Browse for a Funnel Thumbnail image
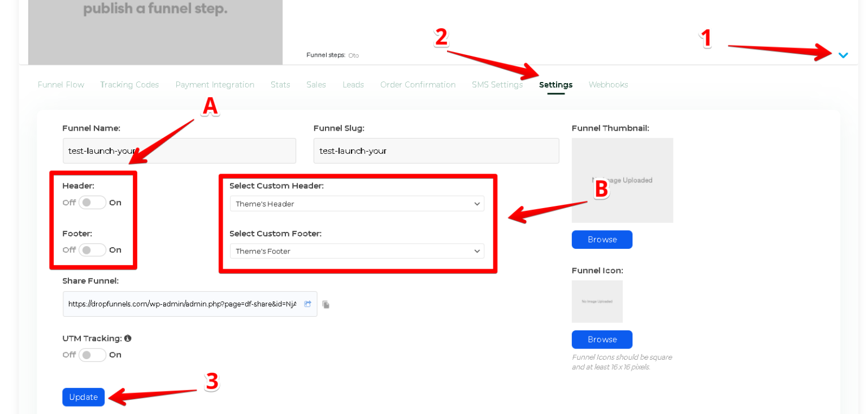This screenshot has width=868, height=414. click(601, 239)
